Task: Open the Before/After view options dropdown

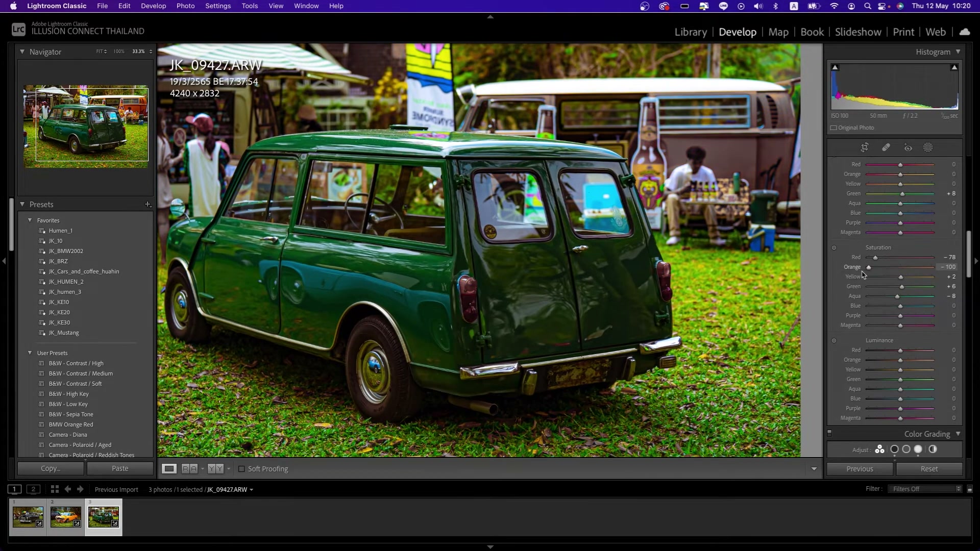Action: (228, 469)
